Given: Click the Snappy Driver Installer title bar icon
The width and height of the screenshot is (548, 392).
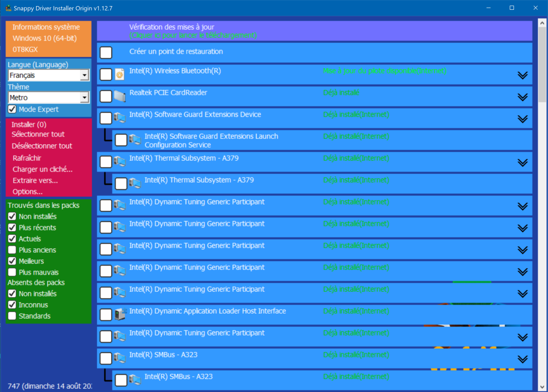Looking at the screenshot, I should pos(8,8).
